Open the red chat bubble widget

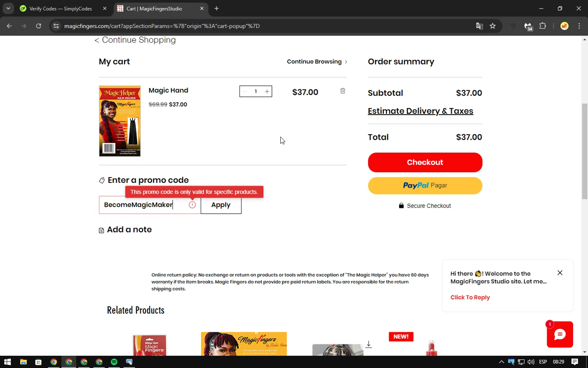[560, 335]
